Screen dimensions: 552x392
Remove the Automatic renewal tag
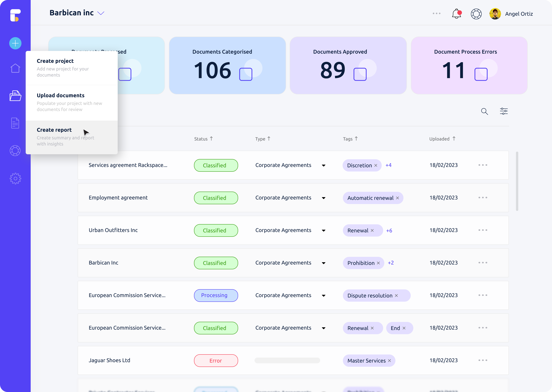click(398, 198)
